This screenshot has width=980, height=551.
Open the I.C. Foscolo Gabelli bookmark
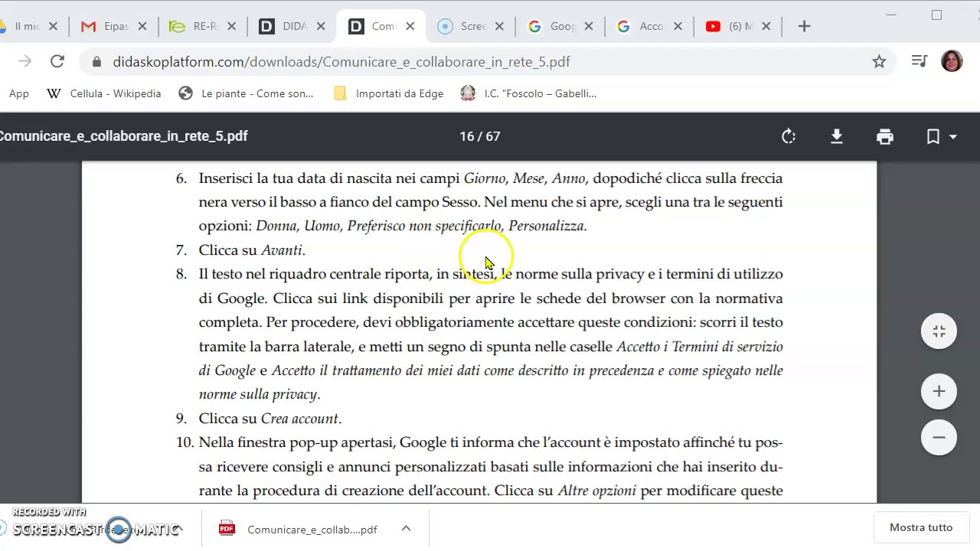[x=528, y=93]
